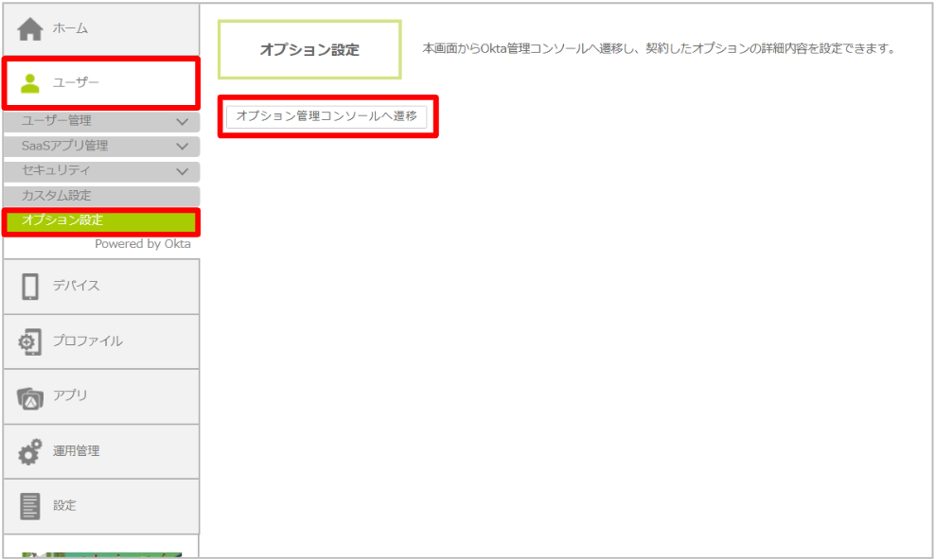The width and height of the screenshot is (935, 560).
Task: Click the 設定 document icon
Action: point(30,506)
